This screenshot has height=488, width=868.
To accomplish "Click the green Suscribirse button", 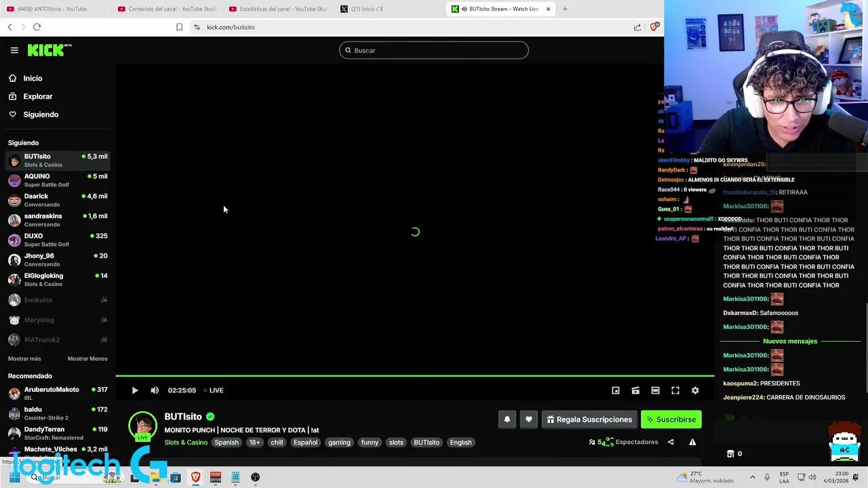I will [x=671, y=420].
